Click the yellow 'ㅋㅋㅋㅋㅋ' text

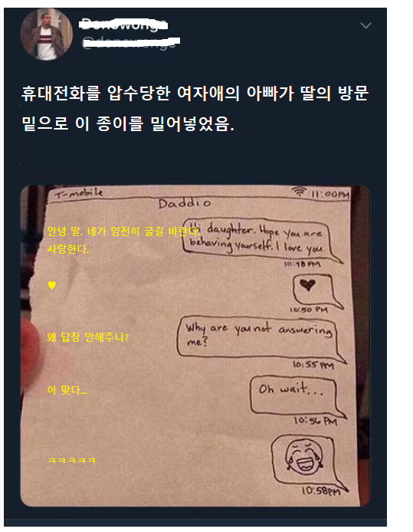pos(71,461)
